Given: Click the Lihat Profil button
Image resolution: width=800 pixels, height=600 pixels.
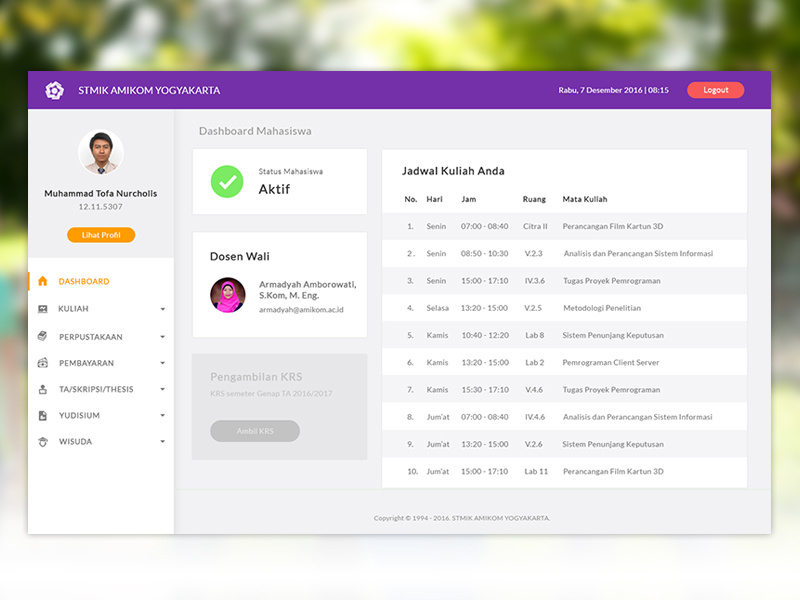Looking at the screenshot, I should 100,234.
